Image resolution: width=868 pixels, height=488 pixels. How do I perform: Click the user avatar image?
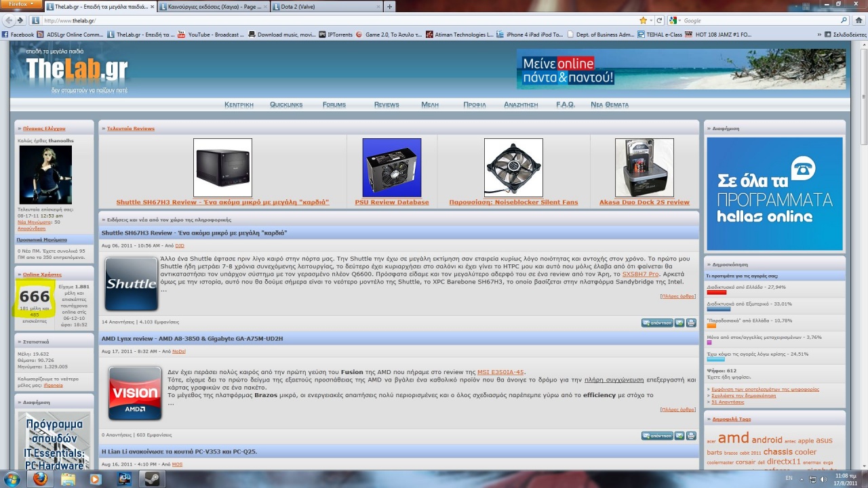tap(45, 175)
